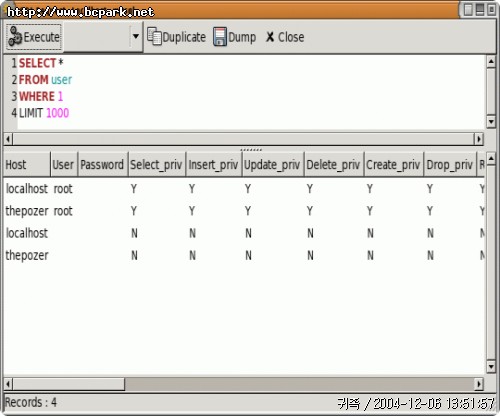Image resolution: width=500 pixels, height=416 pixels.
Task: Click results table right scroll arrow
Action: point(479,384)
